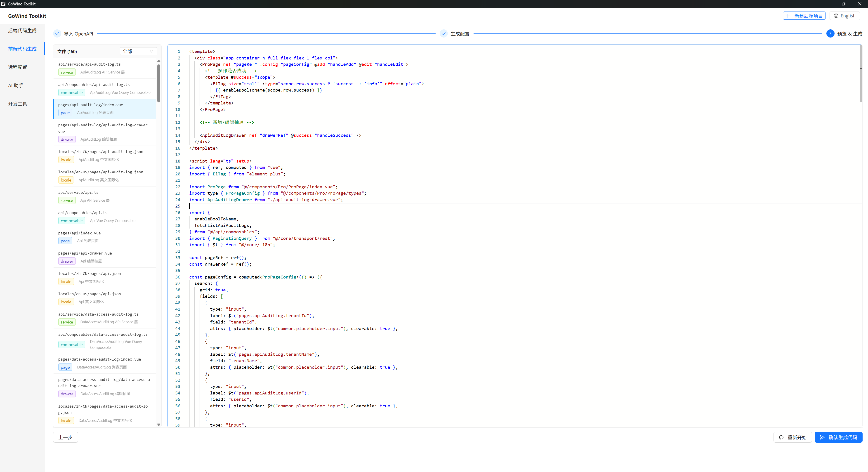Select locales/zh-CN/pages/api.json
This screenshot has width=868, height=472.
[x=105, y=278]
